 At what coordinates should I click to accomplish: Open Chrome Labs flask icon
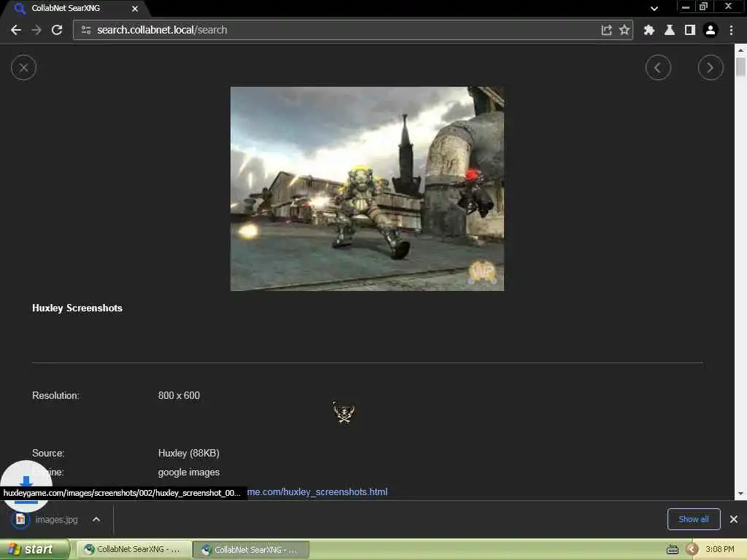670,30
